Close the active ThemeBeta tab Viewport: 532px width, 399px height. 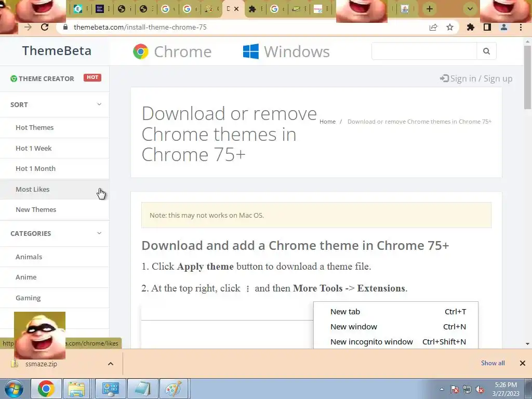click(236, 9)
